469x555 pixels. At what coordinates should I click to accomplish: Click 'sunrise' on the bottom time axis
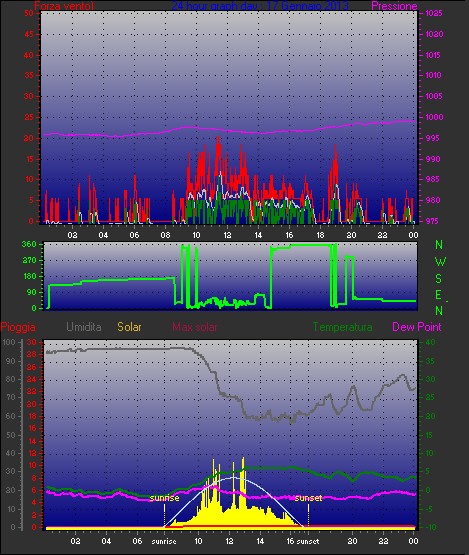pos(164,541)
